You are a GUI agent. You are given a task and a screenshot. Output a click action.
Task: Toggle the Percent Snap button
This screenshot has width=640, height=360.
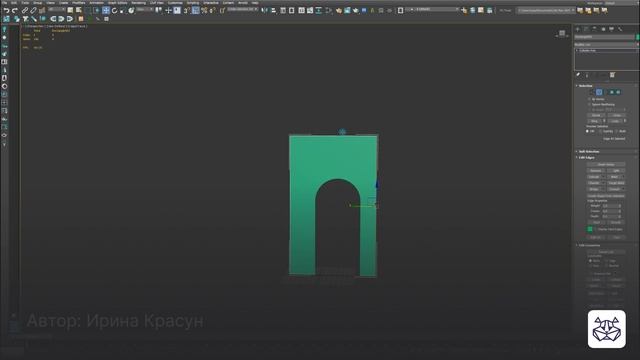204,10
